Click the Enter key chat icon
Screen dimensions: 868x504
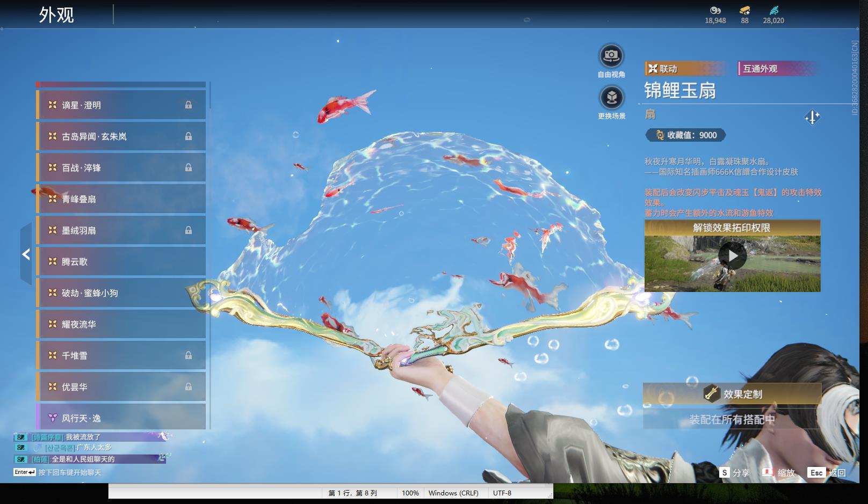click(25, 472)
